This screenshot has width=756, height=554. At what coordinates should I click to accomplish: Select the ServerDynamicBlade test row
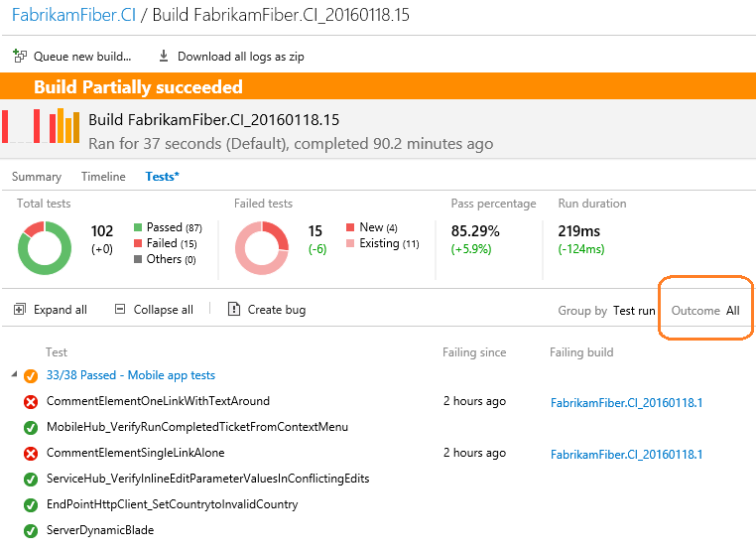tap(378, 531)
